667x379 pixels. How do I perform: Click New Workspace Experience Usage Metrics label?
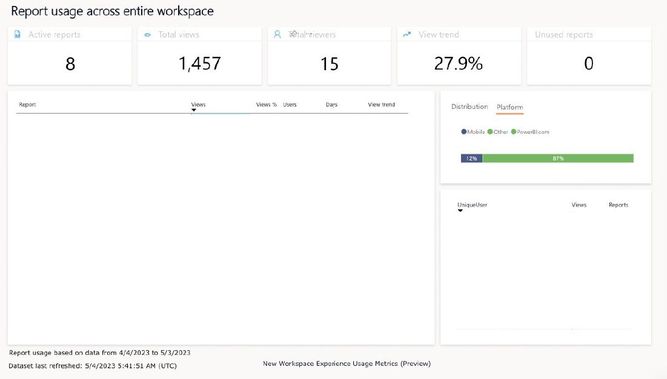pyautogui.click(x=347, y=364)
